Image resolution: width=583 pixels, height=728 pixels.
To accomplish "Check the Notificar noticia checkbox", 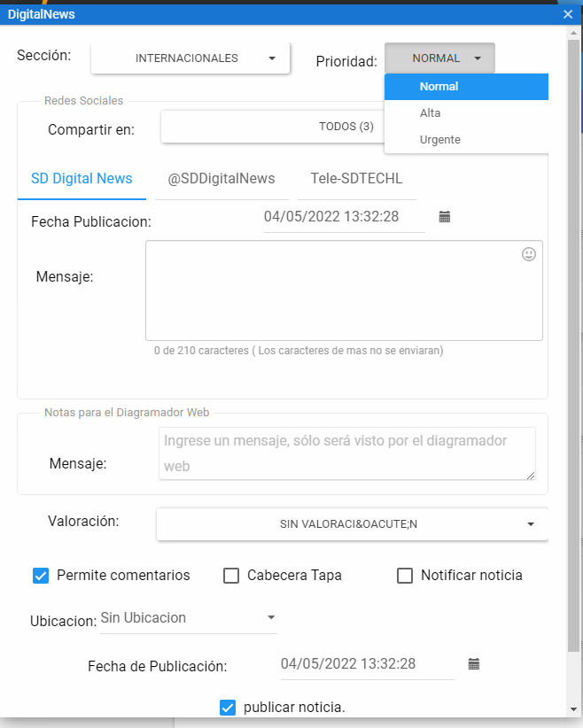I will point(405,576).
